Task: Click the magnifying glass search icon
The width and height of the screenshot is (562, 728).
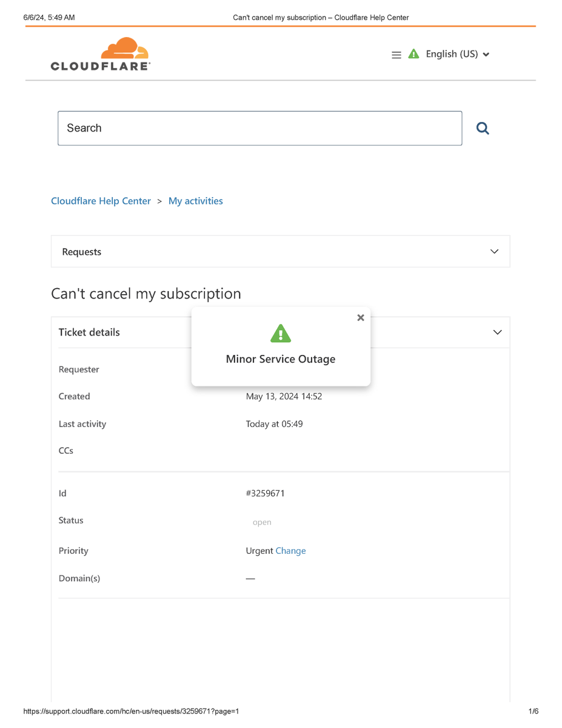Action: 483,128
